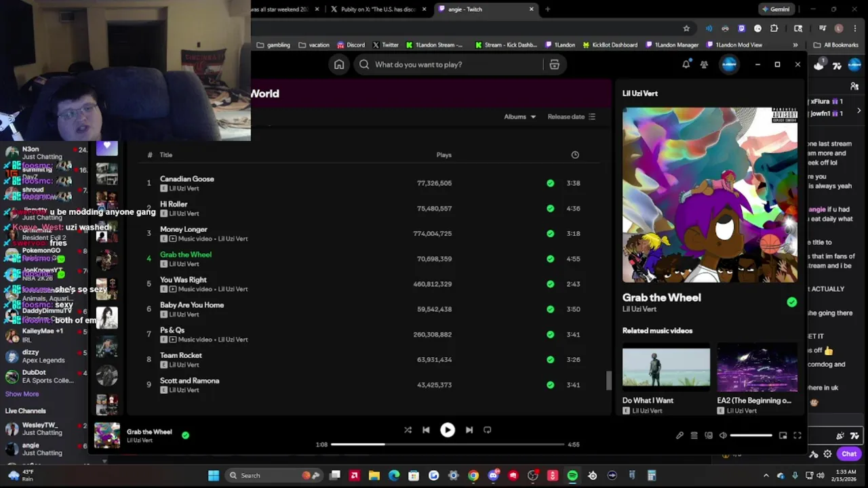Click the now-playing album art thumbnail

(x=106, y=435)
